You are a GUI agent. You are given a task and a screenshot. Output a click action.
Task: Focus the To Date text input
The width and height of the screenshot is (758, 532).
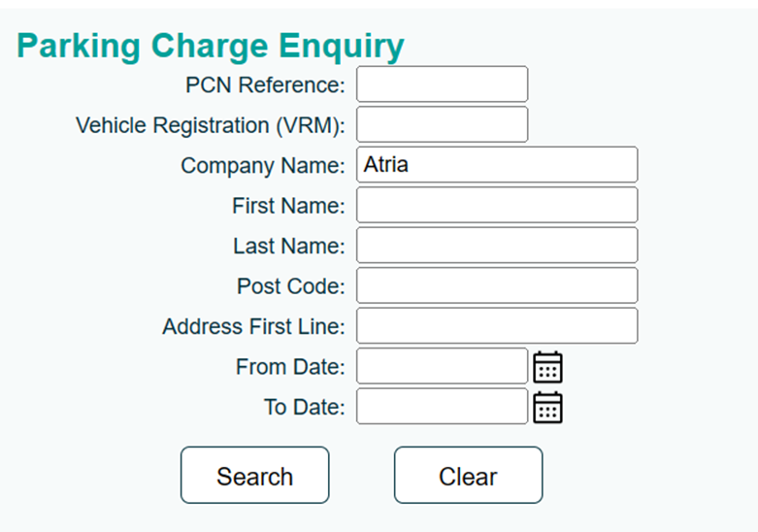443,406
